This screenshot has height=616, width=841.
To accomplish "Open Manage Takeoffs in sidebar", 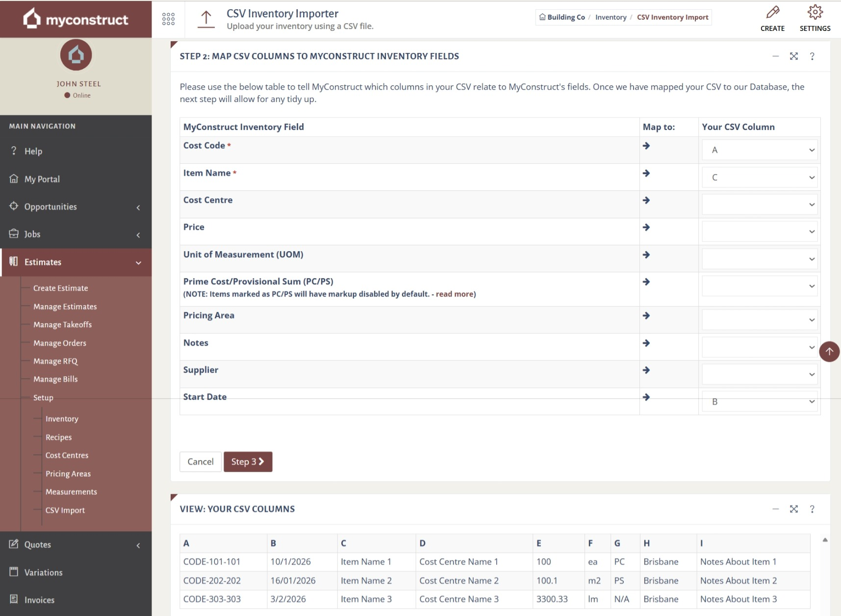I will (62, 325).
